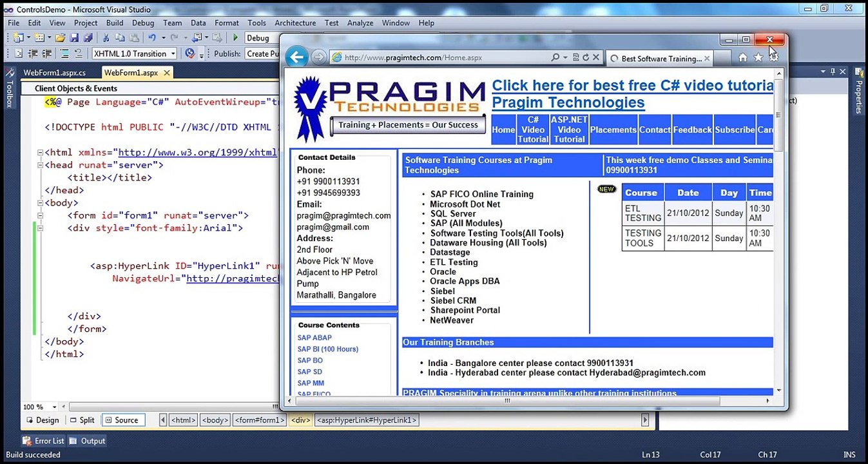Click the Add New Item toolbar icon
The width and height of the screenshot is (868, 464).
pos(39,38)
